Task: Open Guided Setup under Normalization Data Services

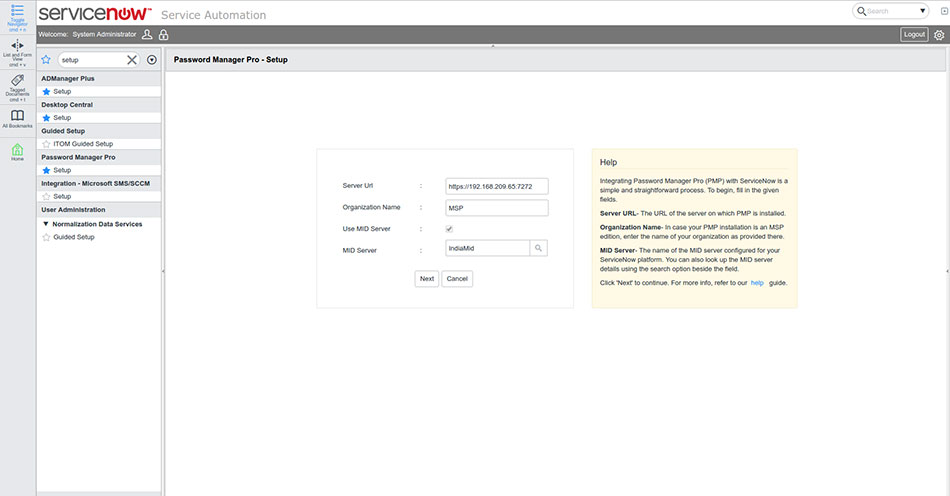Action: point(74,237)
